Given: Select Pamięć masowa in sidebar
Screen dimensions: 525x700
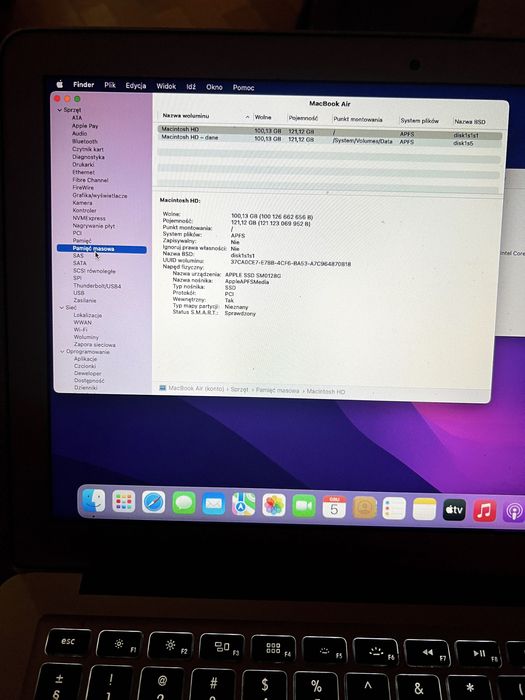Looking at the screenshot, I should 101,249.
